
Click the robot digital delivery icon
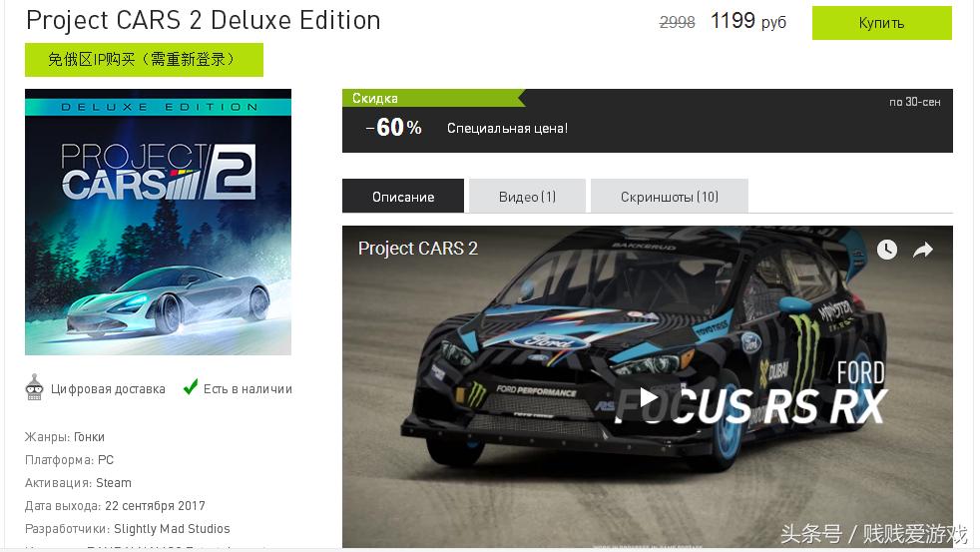[34, 387]
